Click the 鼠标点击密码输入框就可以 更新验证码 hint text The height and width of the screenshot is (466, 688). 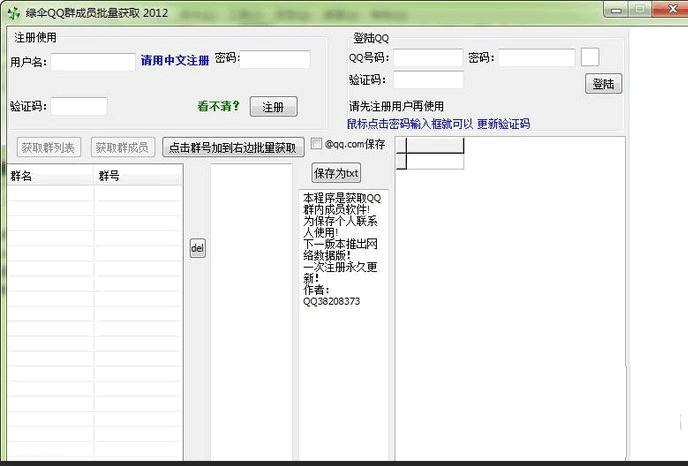tap(438, 124)
